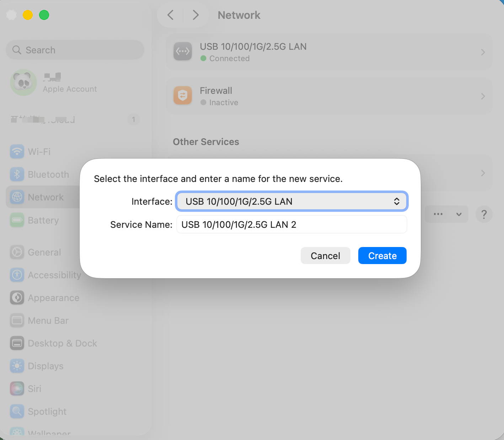Open Displays settings pane
The image size is (504, 440).
[75, 366]
